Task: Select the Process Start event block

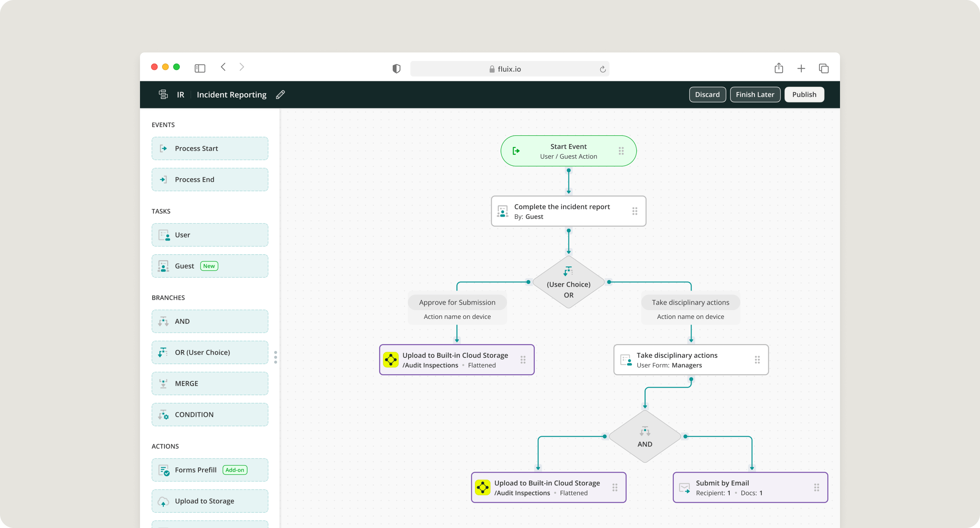Action: 210,149
